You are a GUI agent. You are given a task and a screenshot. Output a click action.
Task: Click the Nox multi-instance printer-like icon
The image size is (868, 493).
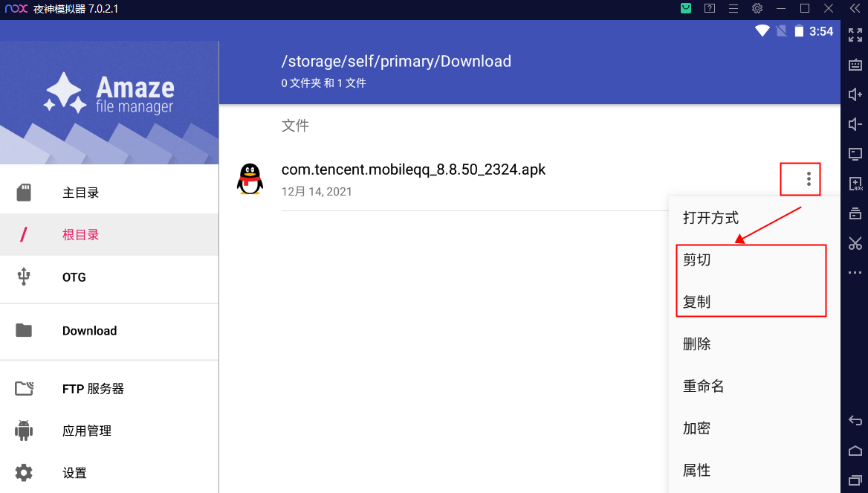(855, 213)
